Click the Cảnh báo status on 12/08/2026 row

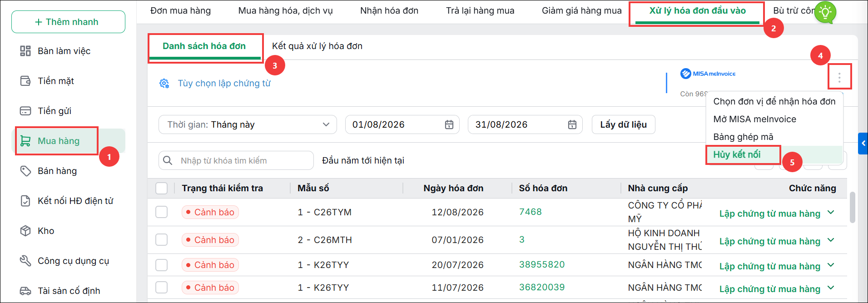point(210,212)
